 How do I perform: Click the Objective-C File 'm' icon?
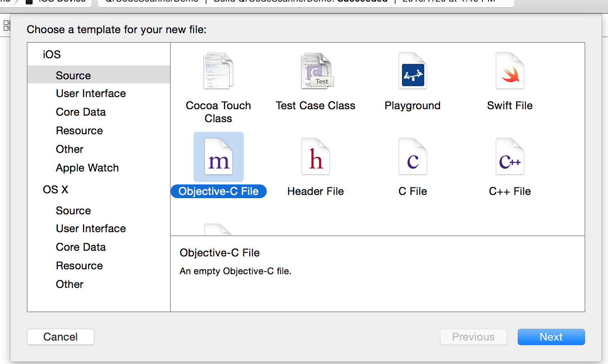coord(219,157)
